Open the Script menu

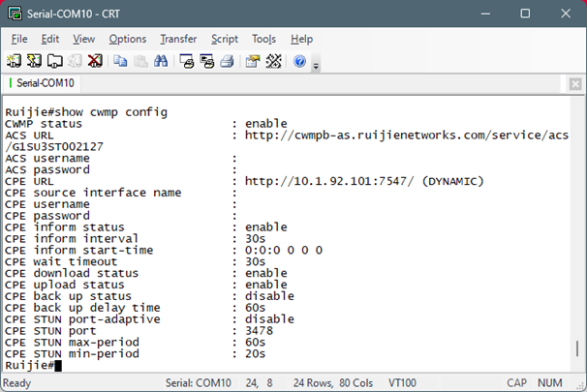[x=225, y=39]
